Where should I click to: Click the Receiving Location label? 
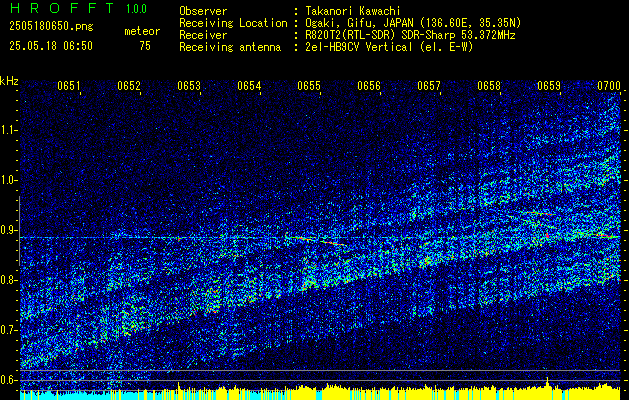[233, 23]
